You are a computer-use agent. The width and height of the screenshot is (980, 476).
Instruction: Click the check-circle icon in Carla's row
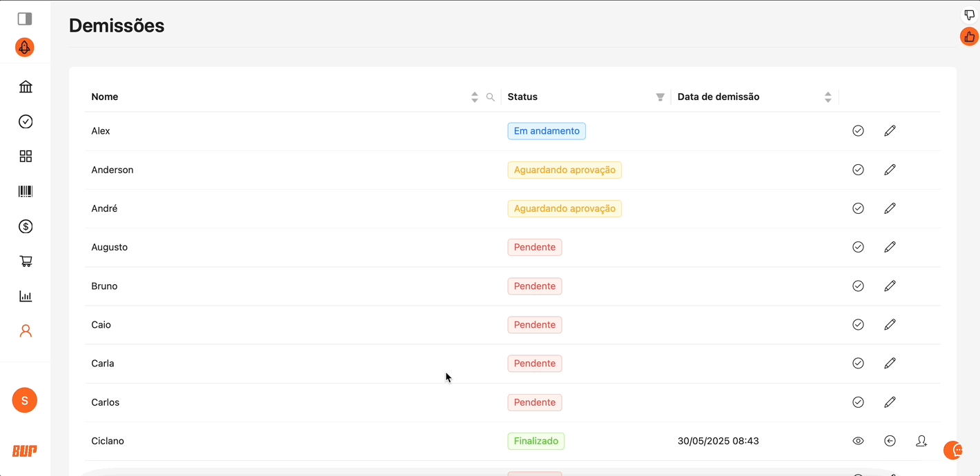pyautogui.click(x=859, y=363)
